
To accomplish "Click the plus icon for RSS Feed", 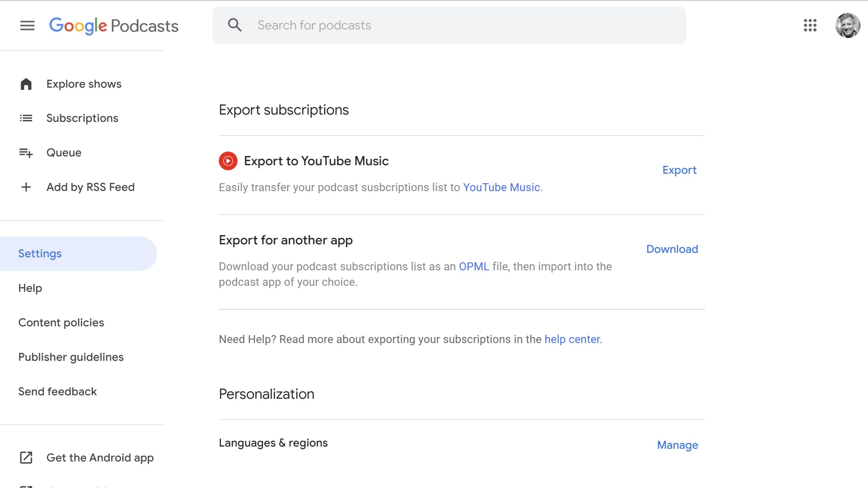I will (x=26, y=187).
